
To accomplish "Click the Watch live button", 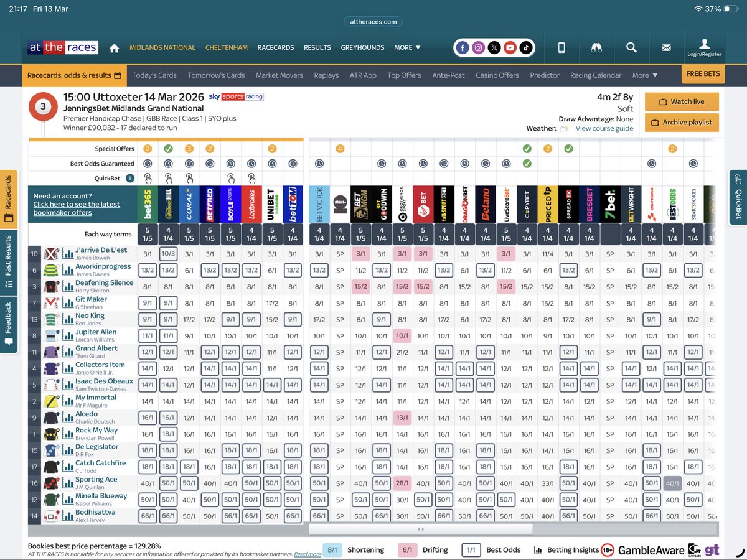I will tap(682, 101).
